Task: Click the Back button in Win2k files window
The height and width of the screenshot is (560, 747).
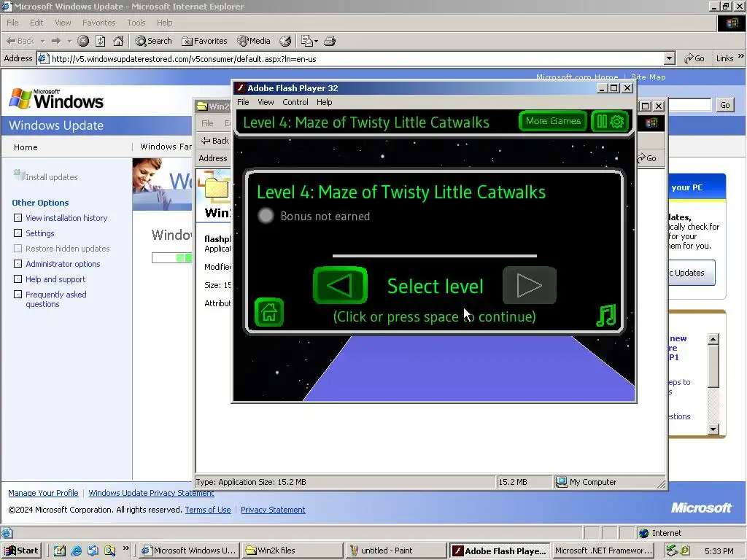Action: tap(215, 141)
